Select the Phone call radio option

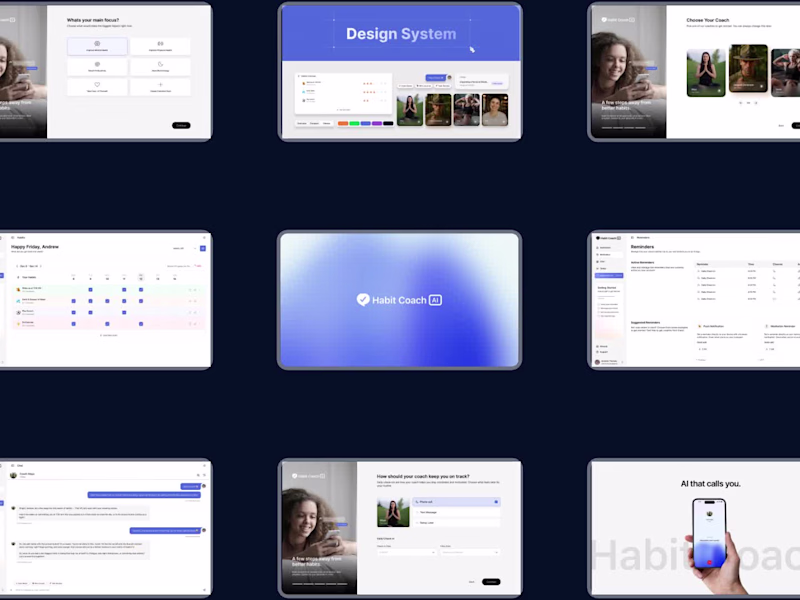tap(457, 502)
